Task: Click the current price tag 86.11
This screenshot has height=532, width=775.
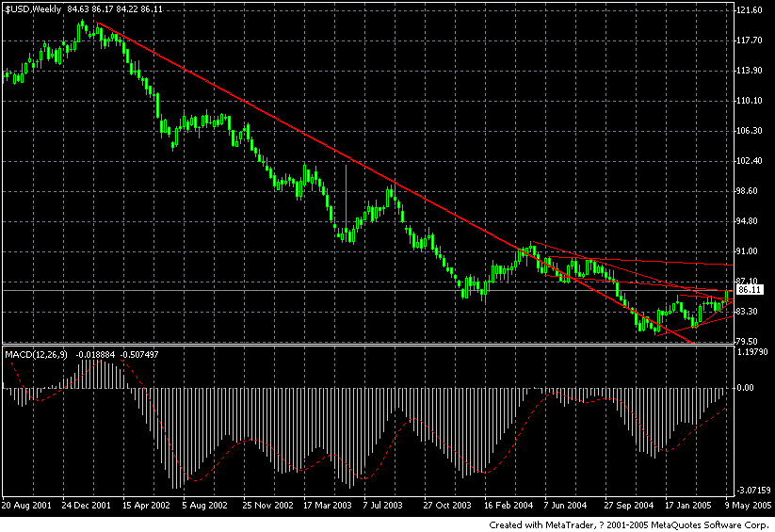Action: [x=751, y=290]
